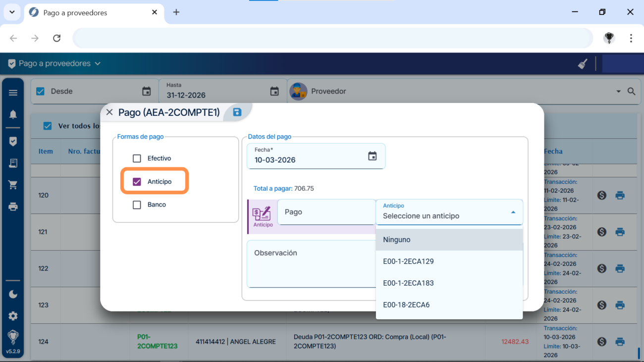644x362 pixels.
Task: Select anticipo E00-1-2ECA129 from list
Action: point(408,261)
